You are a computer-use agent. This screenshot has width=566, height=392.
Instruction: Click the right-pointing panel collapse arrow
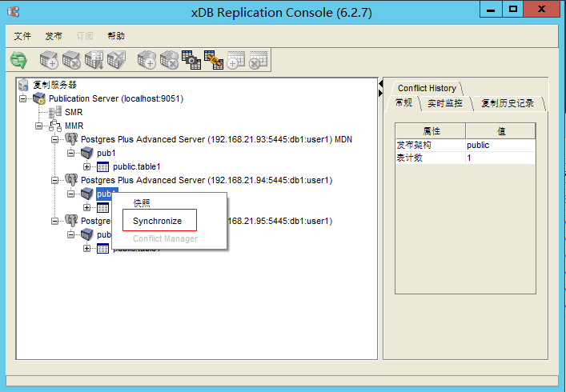click(x=380, y=93)
